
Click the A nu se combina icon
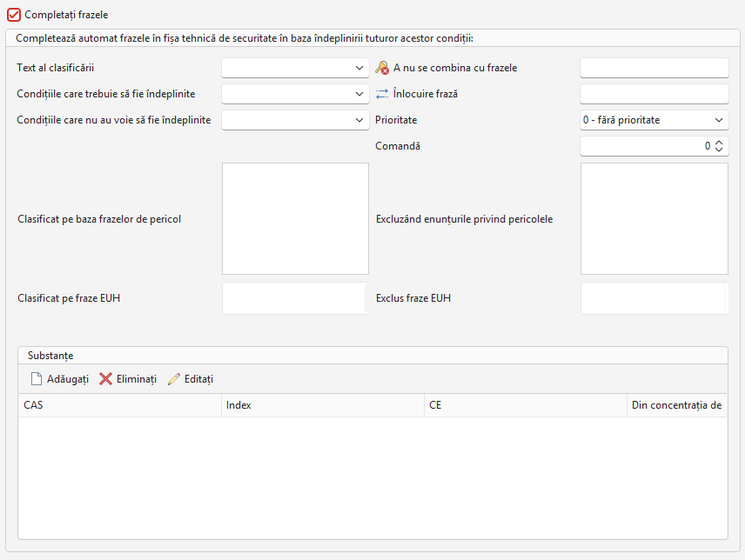point(382,68)
